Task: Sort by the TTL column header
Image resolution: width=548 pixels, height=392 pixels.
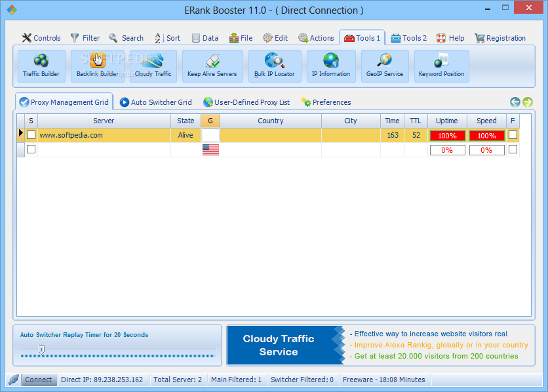Action: pyautogui.click(x=416, y=121)
